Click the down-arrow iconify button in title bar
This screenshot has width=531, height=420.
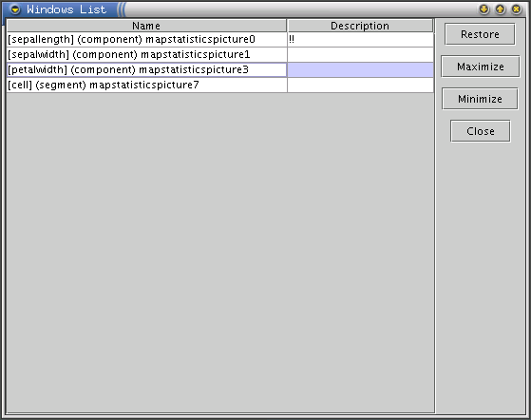484,10
